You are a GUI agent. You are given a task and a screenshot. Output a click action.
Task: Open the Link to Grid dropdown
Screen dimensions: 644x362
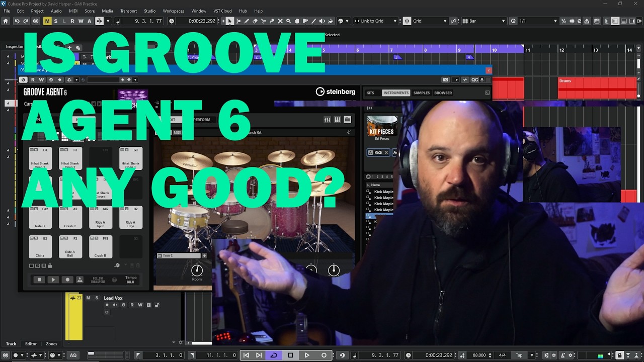[394, 21]
